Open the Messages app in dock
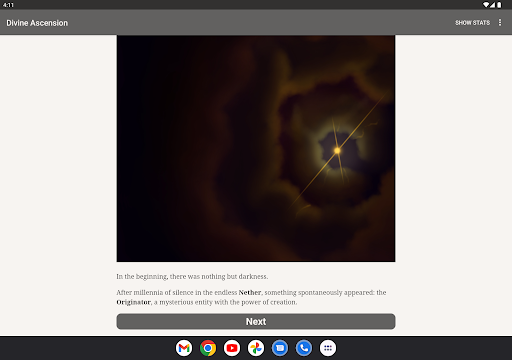The image size is (512, 360). click(280, 348)
